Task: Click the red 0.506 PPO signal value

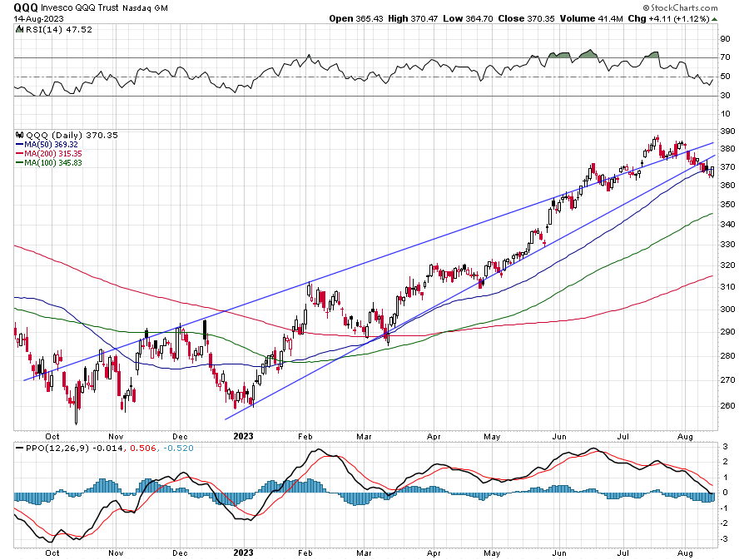Action: click(143, 448)
